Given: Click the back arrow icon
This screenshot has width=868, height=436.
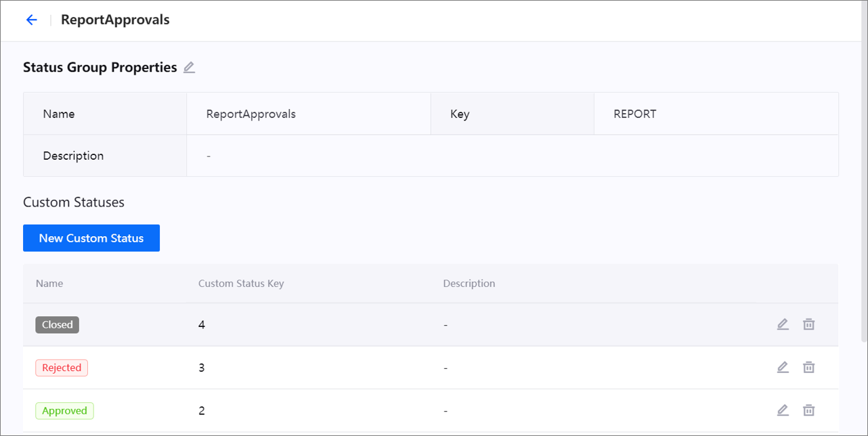Looking at the screenshot, I should 31,20.
